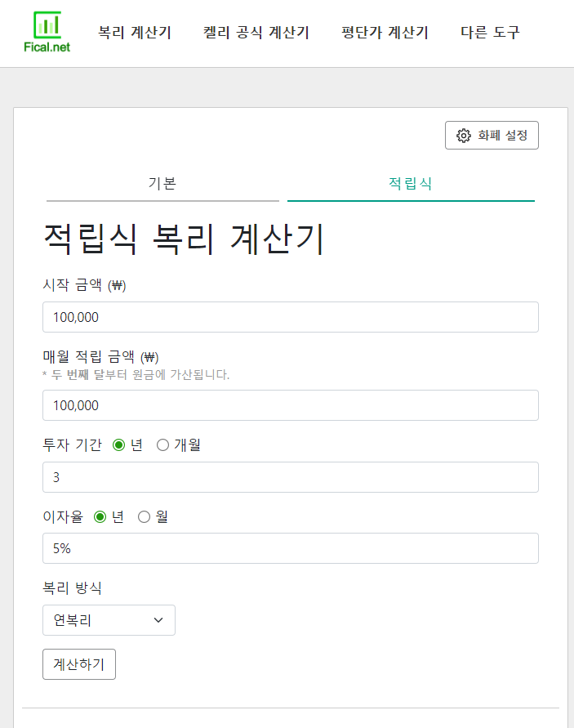
Task: Focus the 시작 금액 input field
Action: [x=291, y=317]
